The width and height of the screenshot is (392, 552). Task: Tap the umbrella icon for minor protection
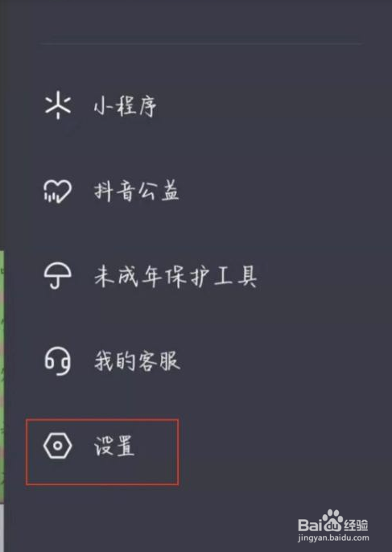[x=57, y=276]
